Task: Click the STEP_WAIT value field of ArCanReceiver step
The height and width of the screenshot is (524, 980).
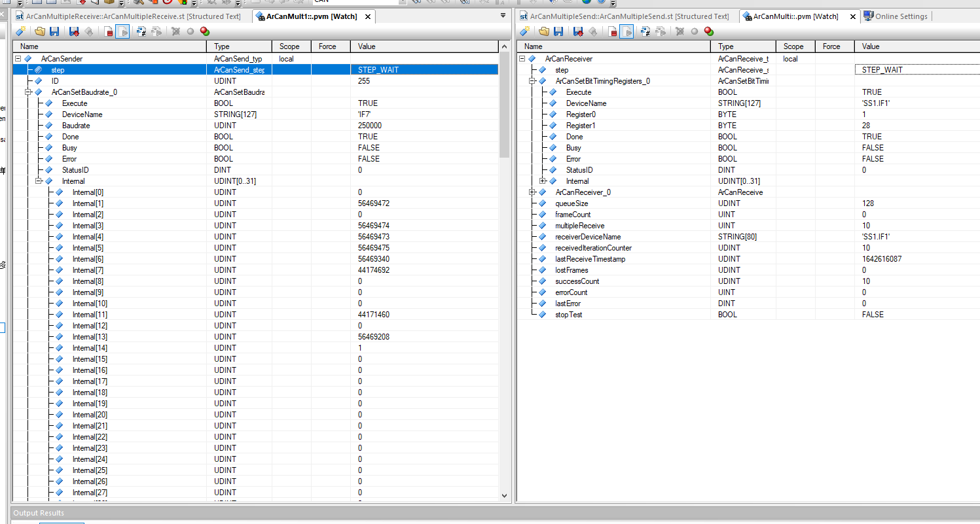Action: click(x=917, y=70)
